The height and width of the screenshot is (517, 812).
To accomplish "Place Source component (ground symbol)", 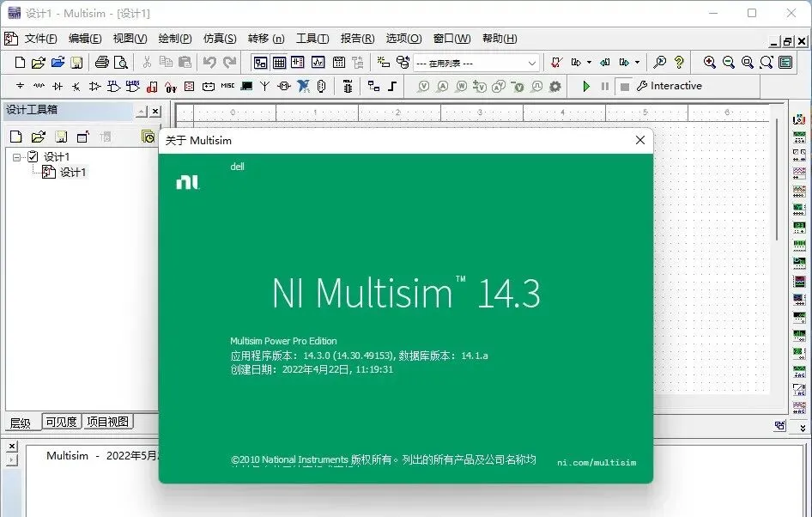I will pos(21,86).
